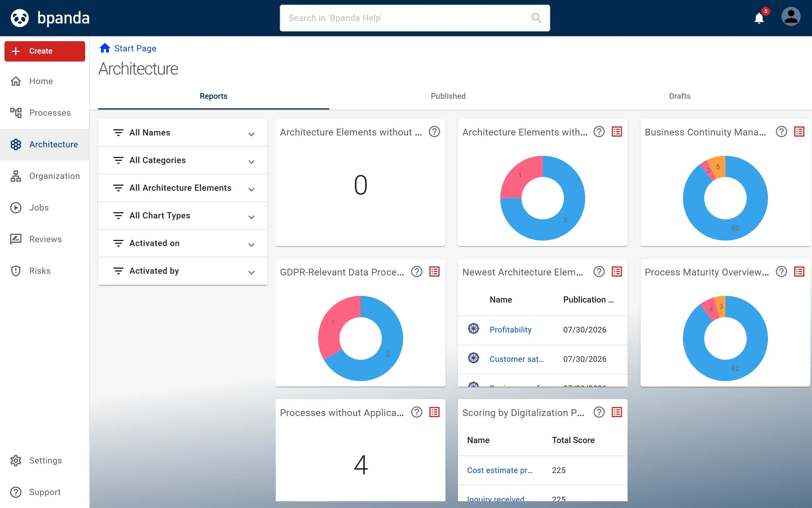This screenshot has height=508, width=812.
Task: Open the notifications bell icon
Action: pyautogui.click(x=759, y=18)
